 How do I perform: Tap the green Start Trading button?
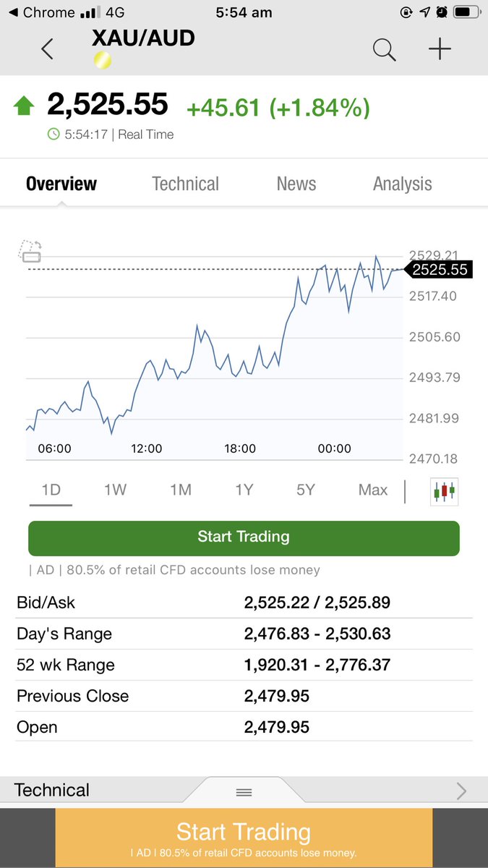click(x=244, y=537)
